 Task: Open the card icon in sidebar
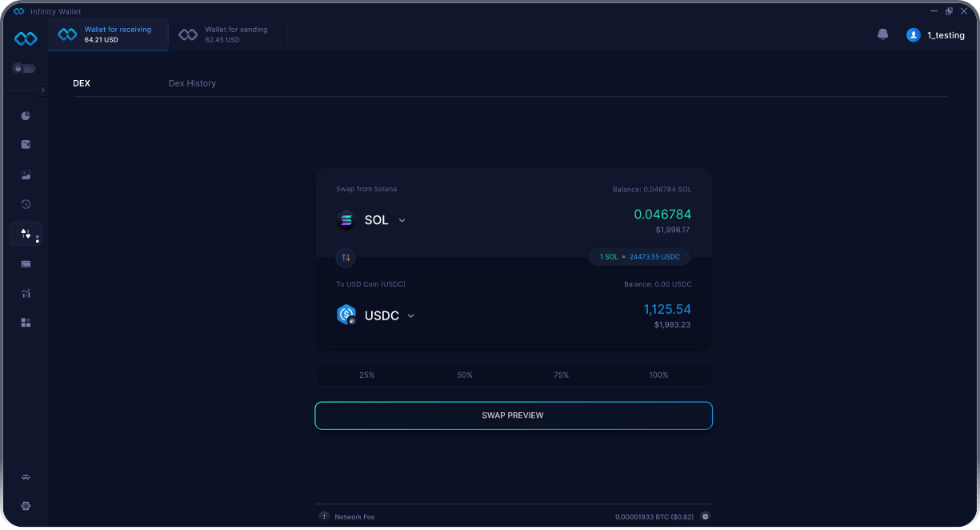(26, 263)
